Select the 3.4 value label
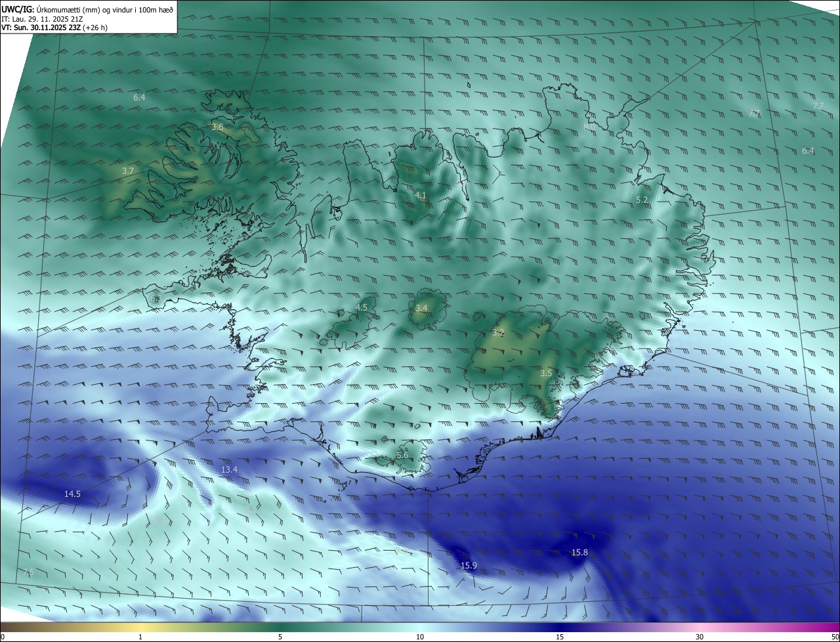This screenshot has height=642, width=840. pos(421,308)
